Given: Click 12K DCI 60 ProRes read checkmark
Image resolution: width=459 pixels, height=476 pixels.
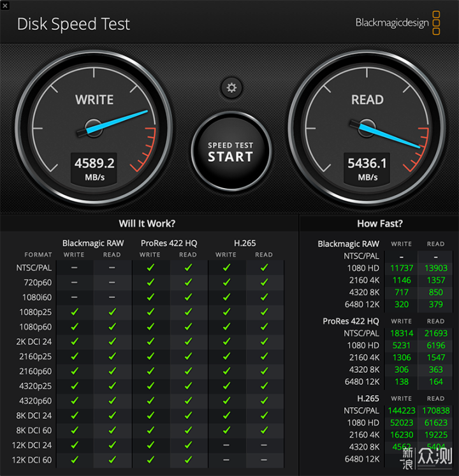Looking at the screenshot, I should 188,460.
